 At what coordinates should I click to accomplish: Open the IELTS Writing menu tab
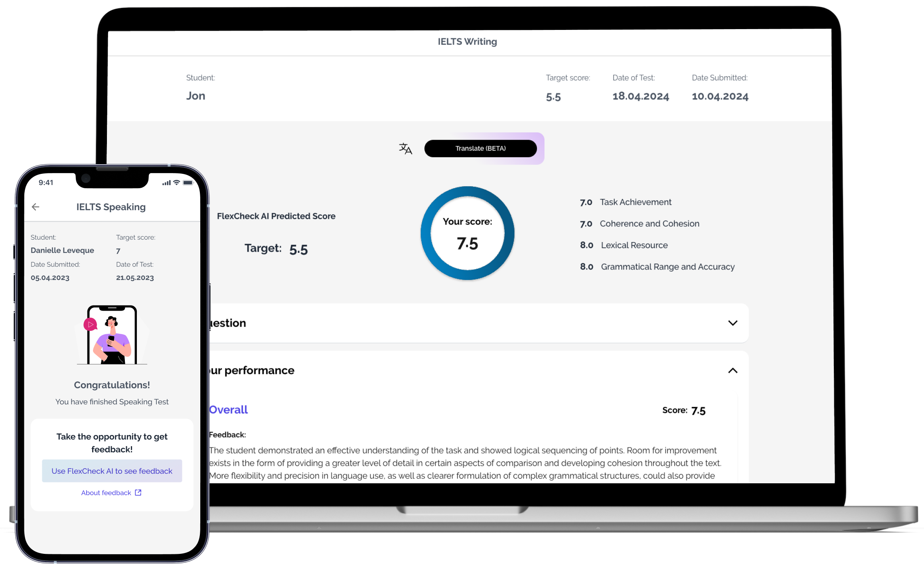(x=467, y=41)
